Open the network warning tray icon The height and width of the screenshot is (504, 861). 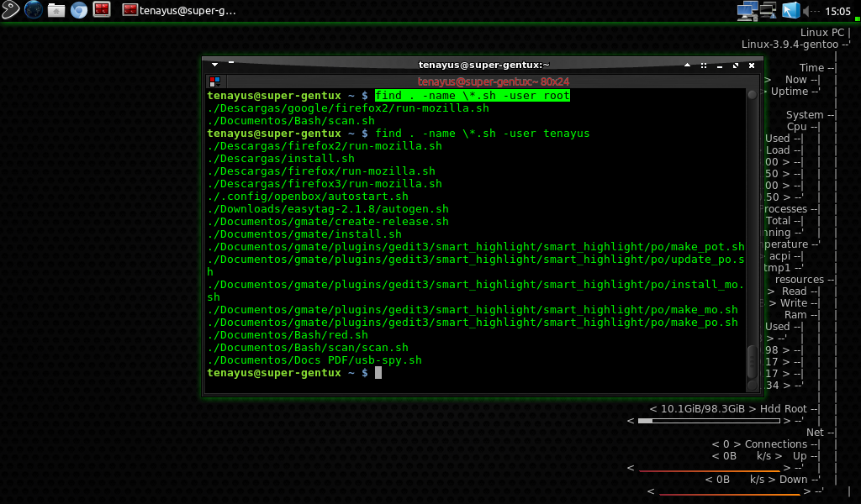(x=768, y=10)
